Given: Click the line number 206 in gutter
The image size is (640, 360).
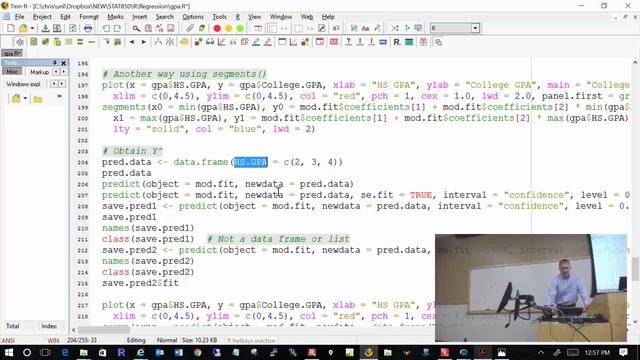Looking at the screenshot, I should point(82,184).
